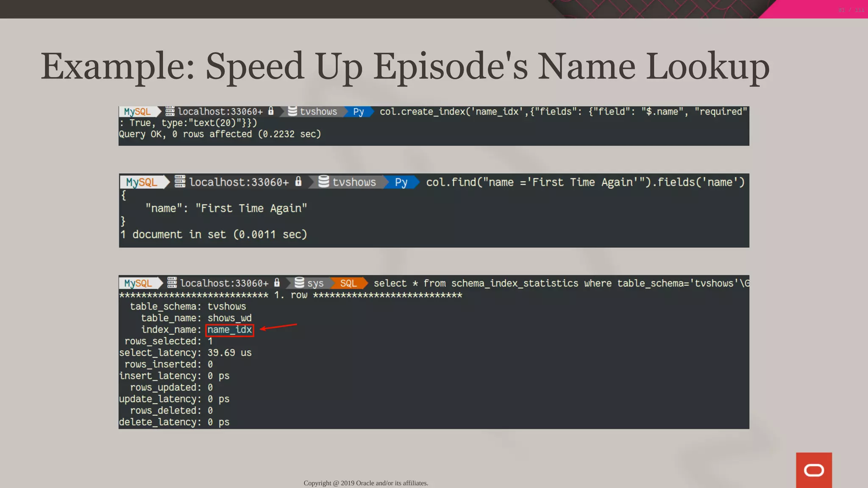Click the server icon in the first terminal prompt
This screenshot has width=868, height=488.
170,111
